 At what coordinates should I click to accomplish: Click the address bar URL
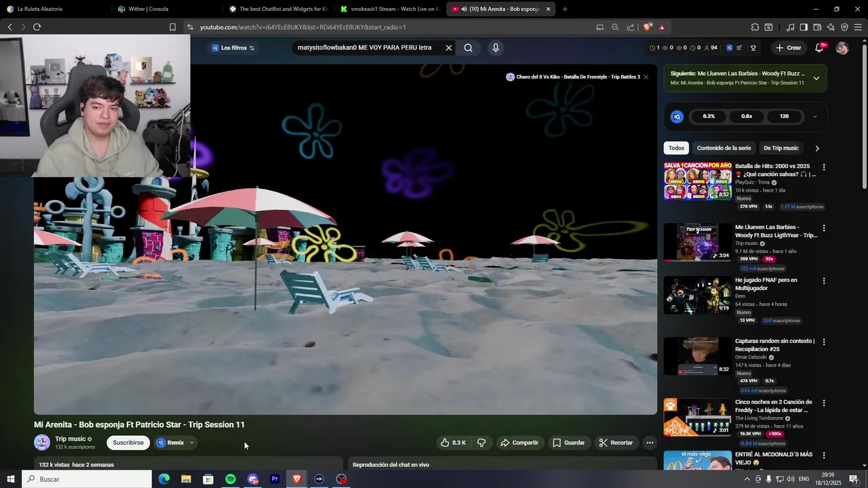coord(303,27)
